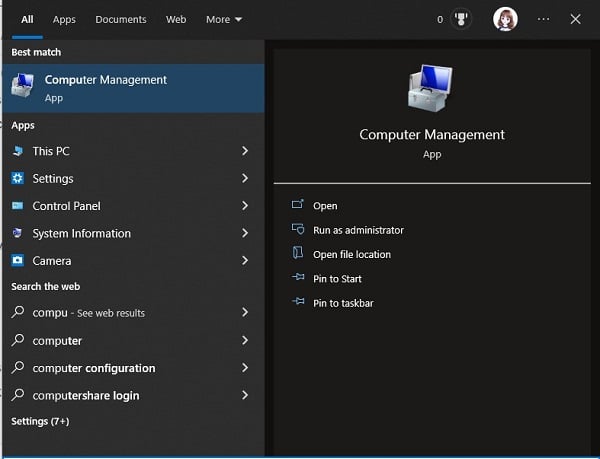Open the More filter dropdown

(x=224, y=19)
